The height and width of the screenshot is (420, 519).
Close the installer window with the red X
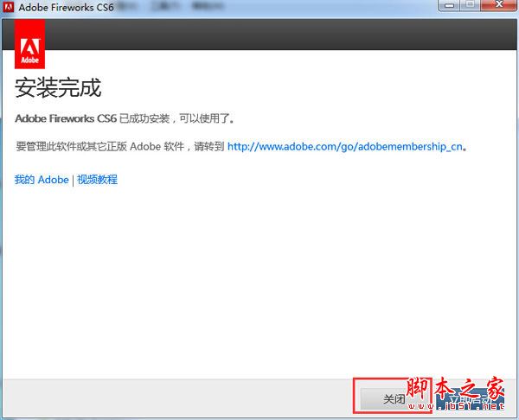pyautogui.click(x=499, y=5)
